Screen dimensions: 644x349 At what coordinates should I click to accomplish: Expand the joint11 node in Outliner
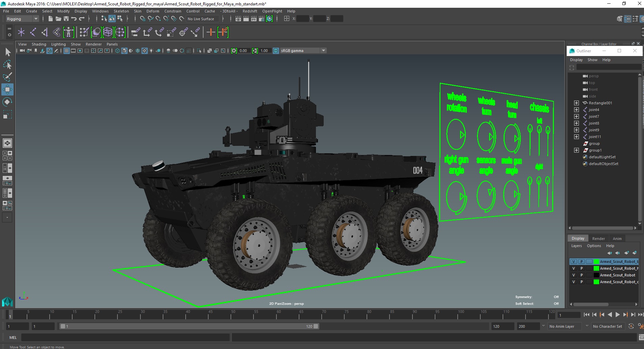pyautogui.click(x=576, y=137)
